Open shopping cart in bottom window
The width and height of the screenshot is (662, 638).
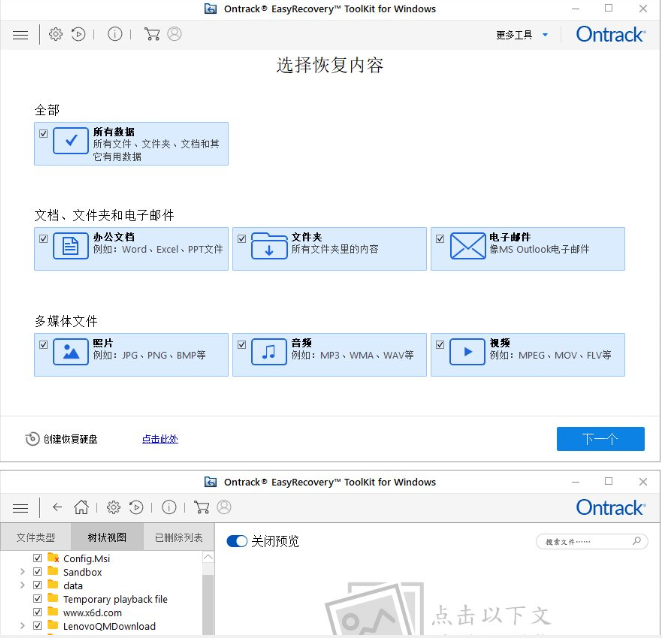coord(201,507)
